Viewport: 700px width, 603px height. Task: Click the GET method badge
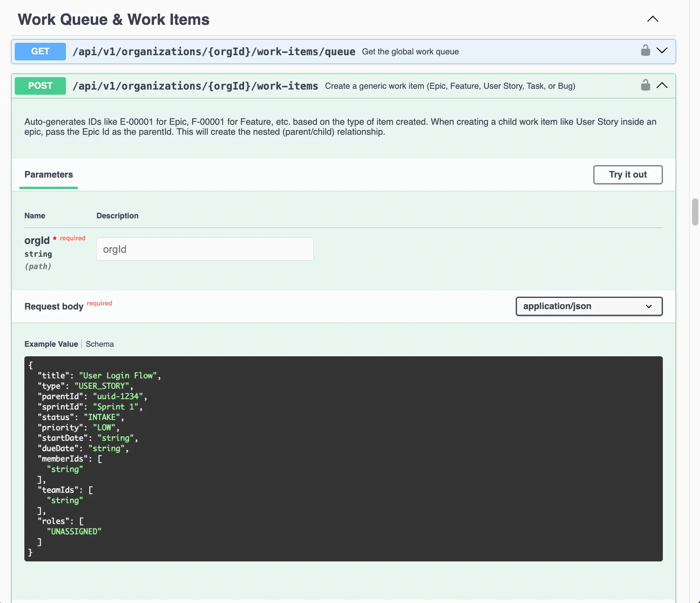click(40, 51)
